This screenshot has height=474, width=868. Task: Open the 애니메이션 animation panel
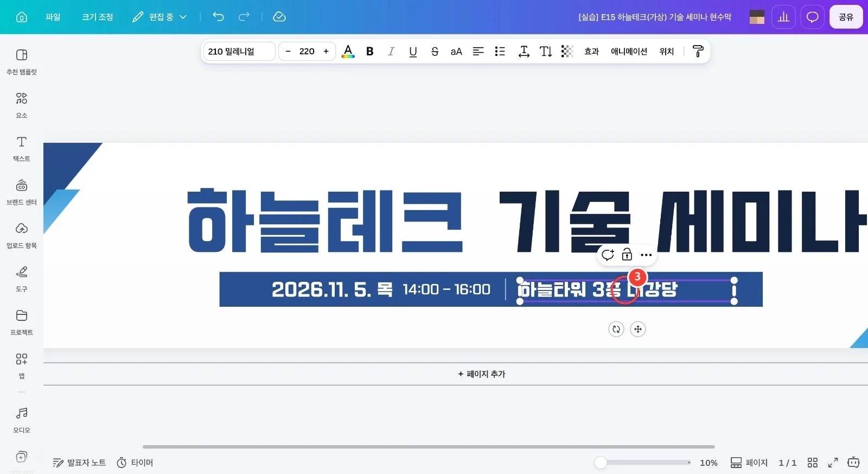click(x=629, y=52)
